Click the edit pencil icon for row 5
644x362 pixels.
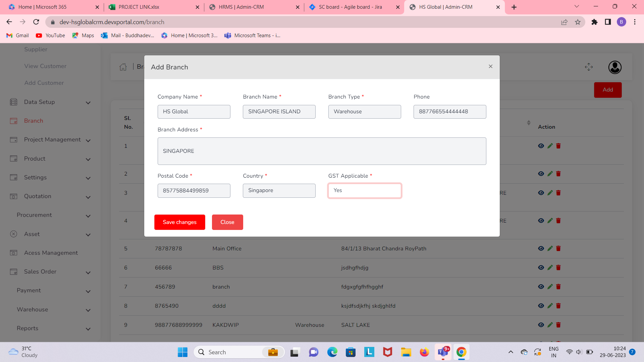pyautogui.click(x=550, y=248)
